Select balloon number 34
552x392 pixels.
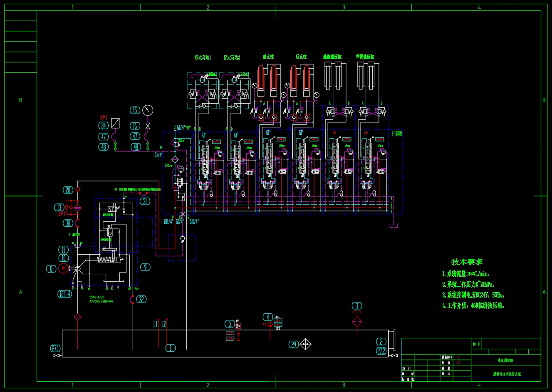pyautogui.click(x=104, y=125)
